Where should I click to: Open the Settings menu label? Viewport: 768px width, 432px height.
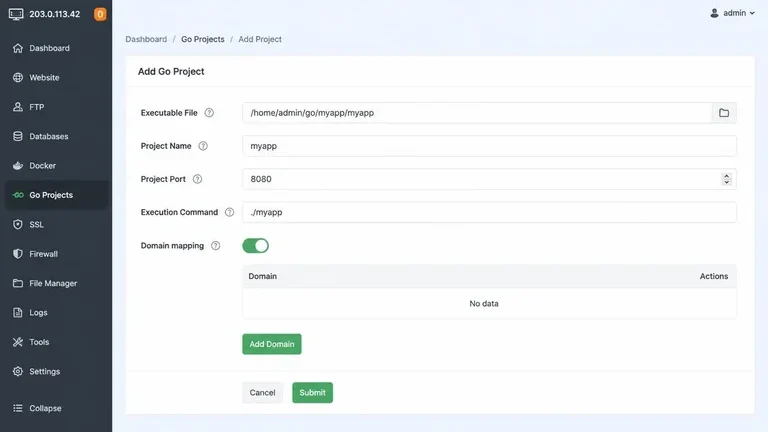coord(45,371)
